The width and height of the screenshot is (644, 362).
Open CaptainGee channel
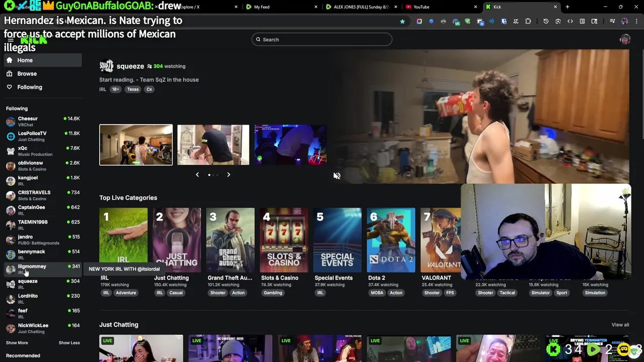pos(43,210)
